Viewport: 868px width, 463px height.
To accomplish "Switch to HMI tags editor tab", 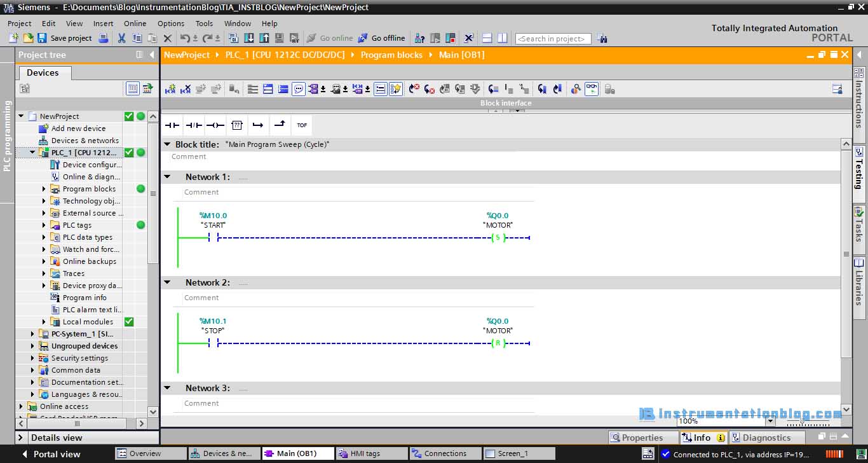I will pyautogui.click(x=372, y=453).
